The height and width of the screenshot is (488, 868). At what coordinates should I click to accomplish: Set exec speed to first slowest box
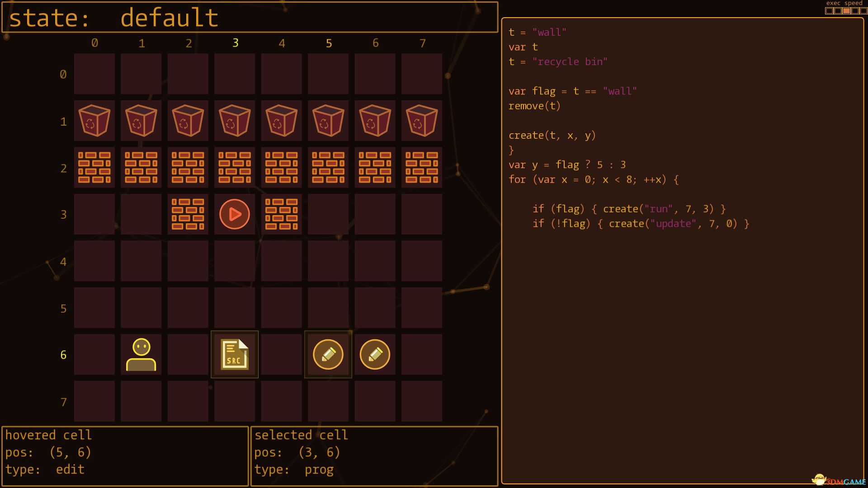pyautogui.click(x=829, y=11)
